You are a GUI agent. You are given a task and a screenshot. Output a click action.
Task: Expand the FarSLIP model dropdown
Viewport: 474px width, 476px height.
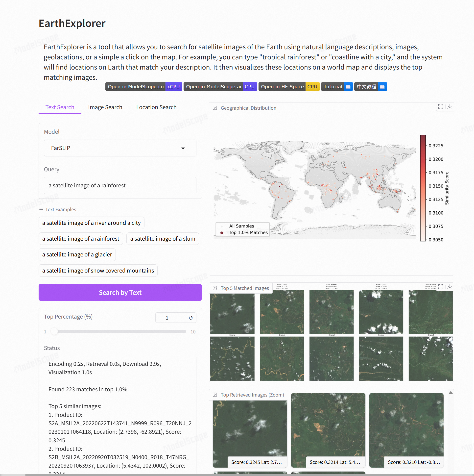[x=183, y=148]
